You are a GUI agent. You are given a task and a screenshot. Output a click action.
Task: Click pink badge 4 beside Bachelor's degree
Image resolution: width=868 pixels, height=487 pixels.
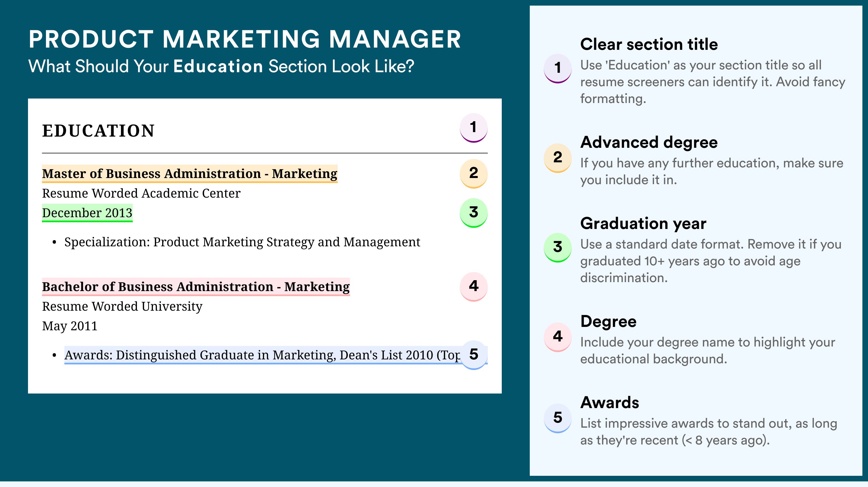click(x=473, y=286)
